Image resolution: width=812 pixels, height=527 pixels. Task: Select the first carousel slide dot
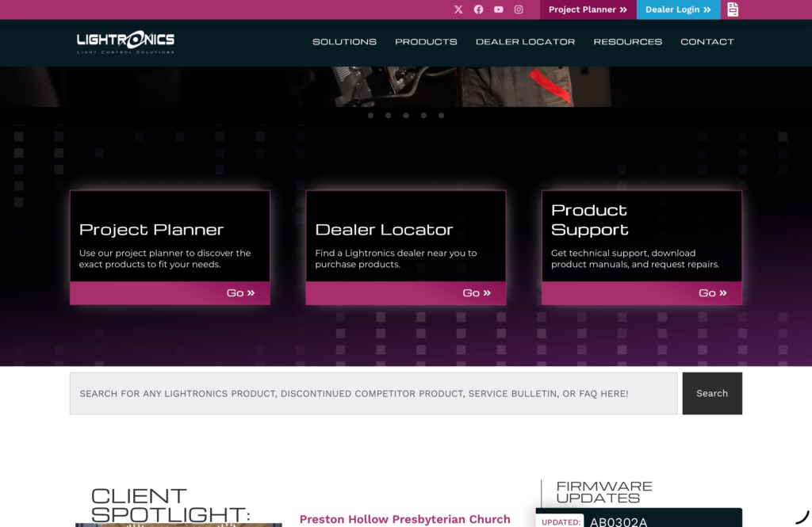[x=370, y=116]
